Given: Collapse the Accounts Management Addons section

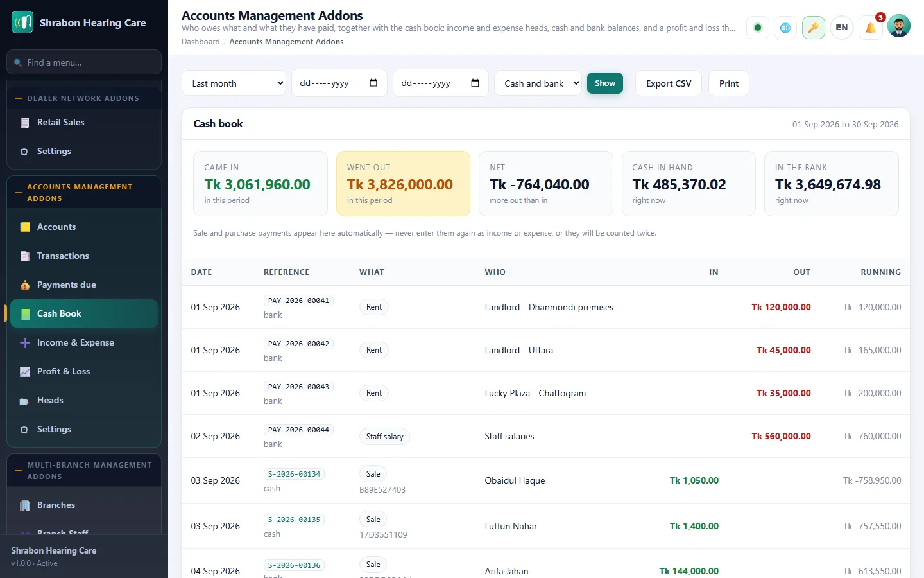Looking at the screenshot, I should tap(84, 193).
